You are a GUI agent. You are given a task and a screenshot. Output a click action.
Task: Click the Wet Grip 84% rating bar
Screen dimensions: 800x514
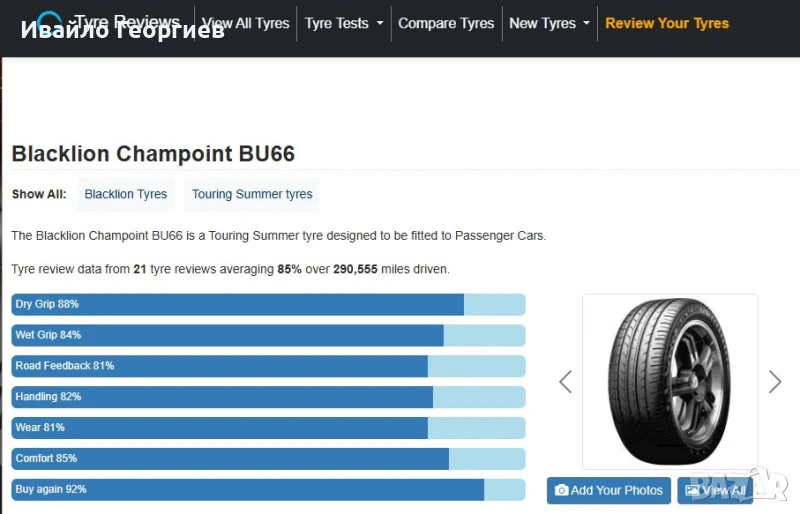click(x=268, y=335)
